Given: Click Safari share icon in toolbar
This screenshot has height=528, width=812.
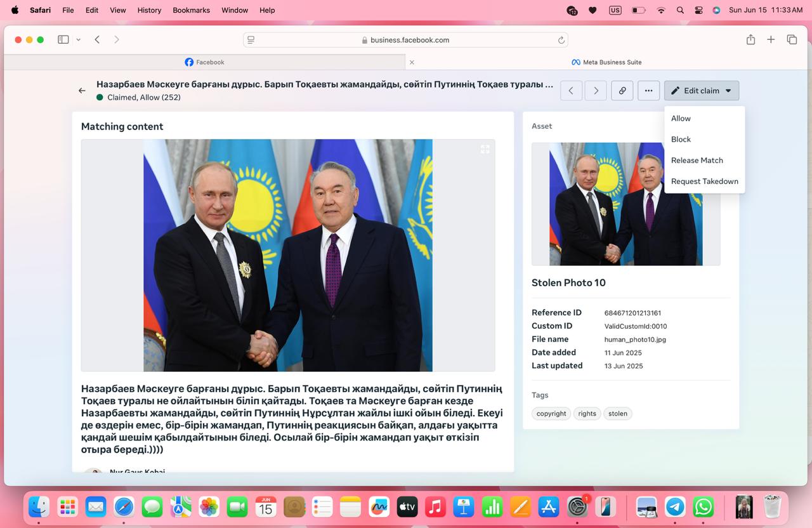Looking at the screenshot, I should 750,39.
